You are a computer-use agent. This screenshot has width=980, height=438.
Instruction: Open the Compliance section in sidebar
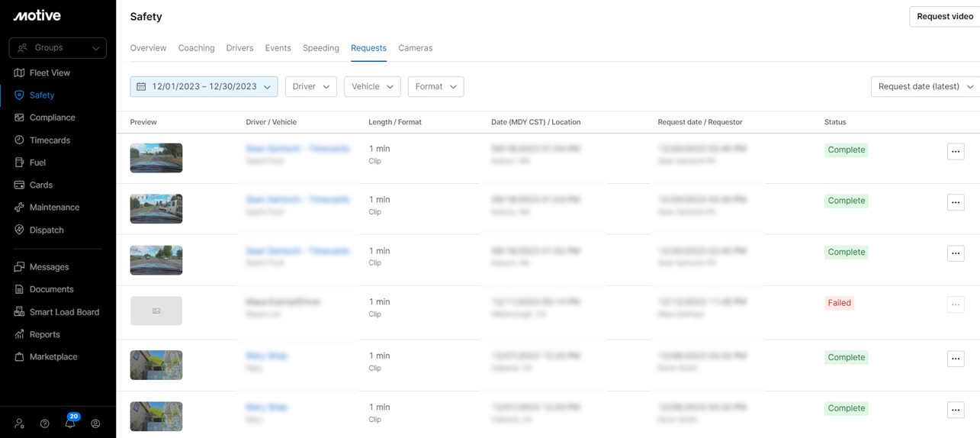[52, 118]
